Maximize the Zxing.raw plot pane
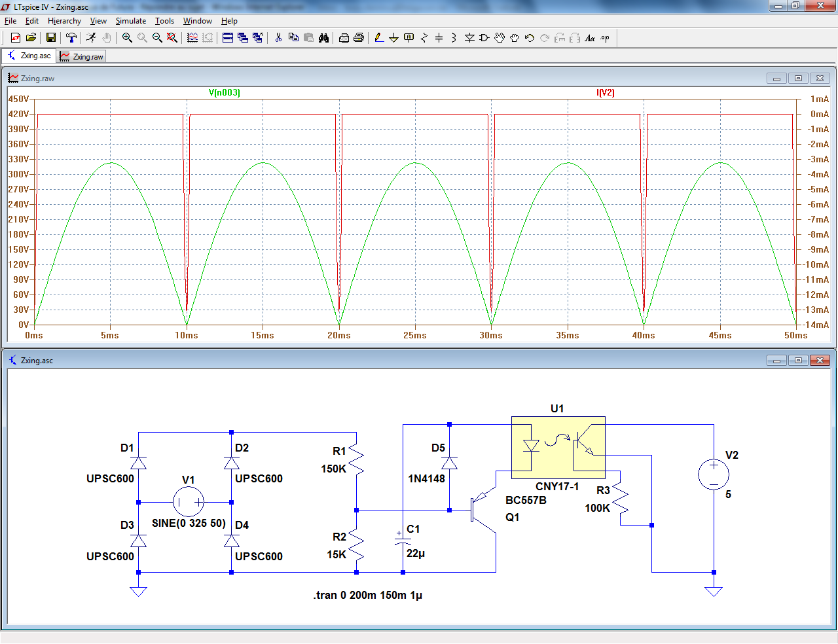The height and width of the screenshot is (644, 838). click(x=798, y=78)
